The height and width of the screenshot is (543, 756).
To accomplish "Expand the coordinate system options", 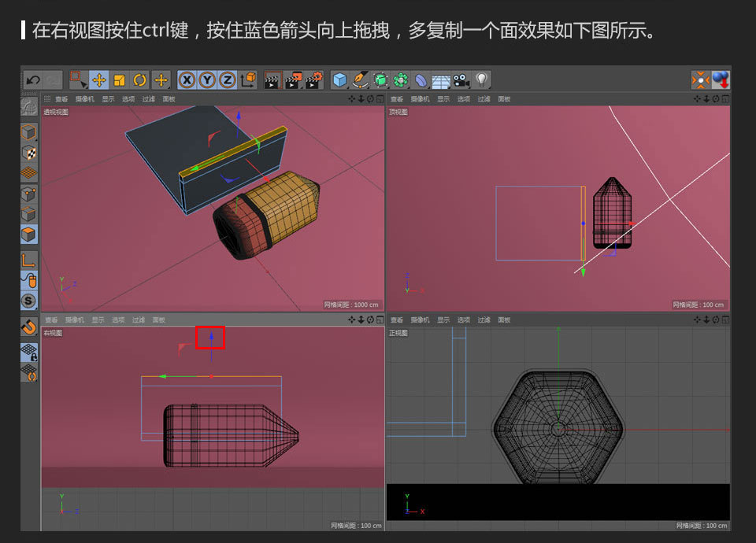I will tap(247, 79).
